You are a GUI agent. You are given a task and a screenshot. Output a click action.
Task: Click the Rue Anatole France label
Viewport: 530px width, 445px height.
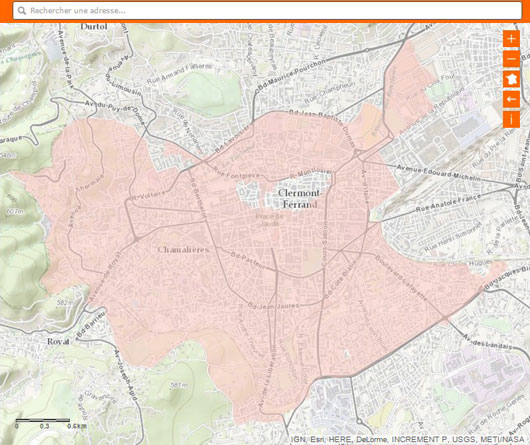click(x=448, y=203)
